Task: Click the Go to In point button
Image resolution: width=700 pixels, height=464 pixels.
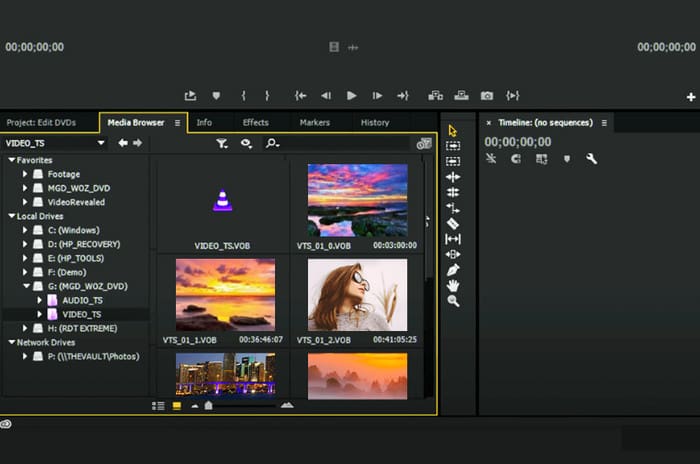Action: [x=300, y=96]
